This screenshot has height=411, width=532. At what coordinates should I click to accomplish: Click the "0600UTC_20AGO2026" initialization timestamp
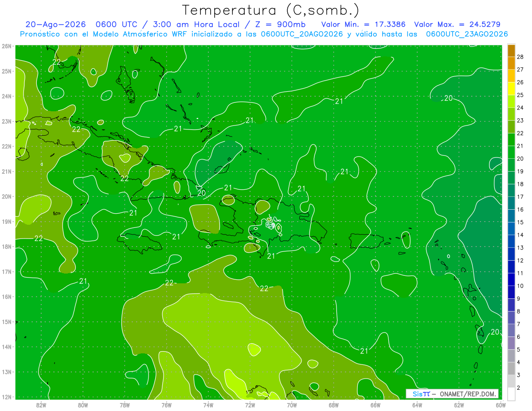(302, 34)
